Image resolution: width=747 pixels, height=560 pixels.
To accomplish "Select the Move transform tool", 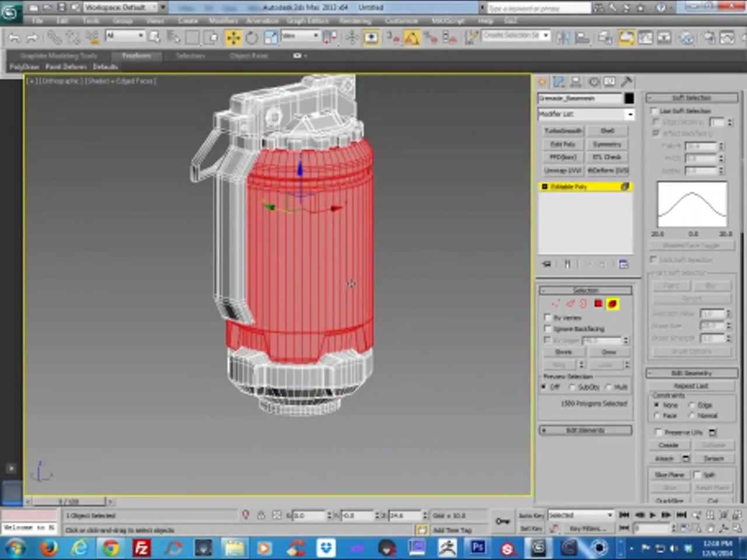I will pyautogui.click(x=233, y=38).
